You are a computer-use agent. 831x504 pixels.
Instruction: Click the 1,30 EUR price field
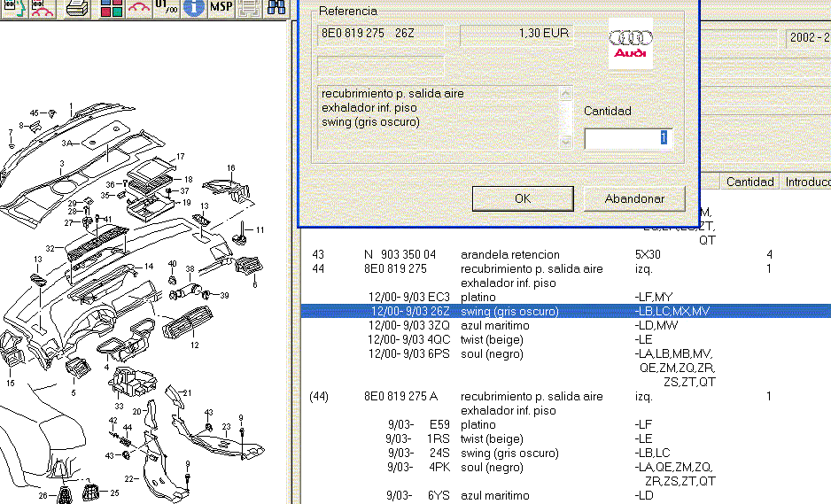[516, 34]
